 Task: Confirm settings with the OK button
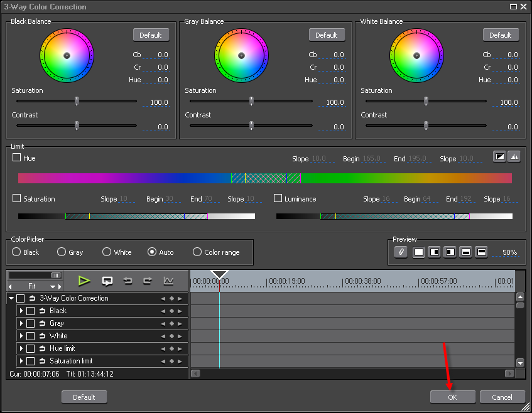tap(453, 397)
